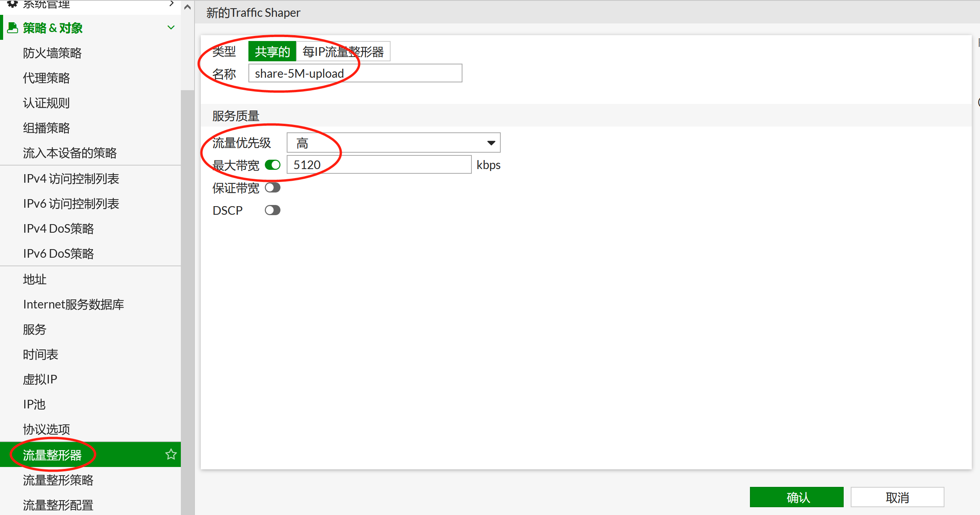Expand the 系统管理 menu arrow
The height and width of the screenshot is (515, 980).
171,4
